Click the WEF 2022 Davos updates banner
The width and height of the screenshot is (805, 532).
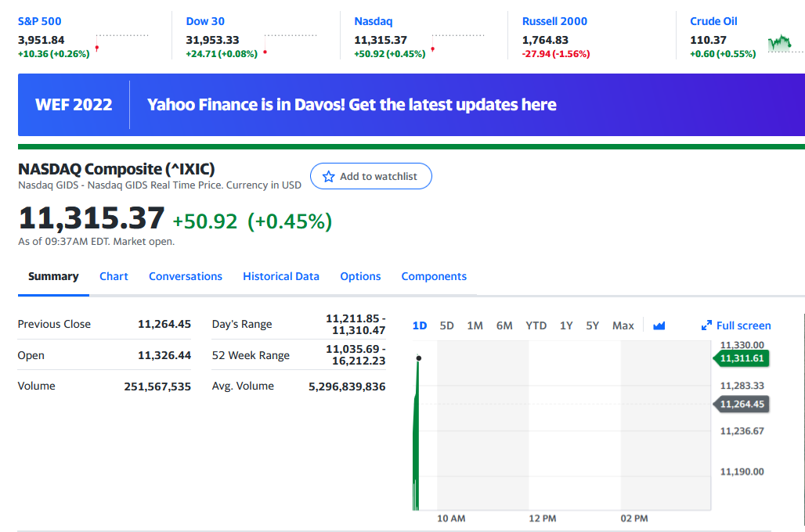click(411, 105)
